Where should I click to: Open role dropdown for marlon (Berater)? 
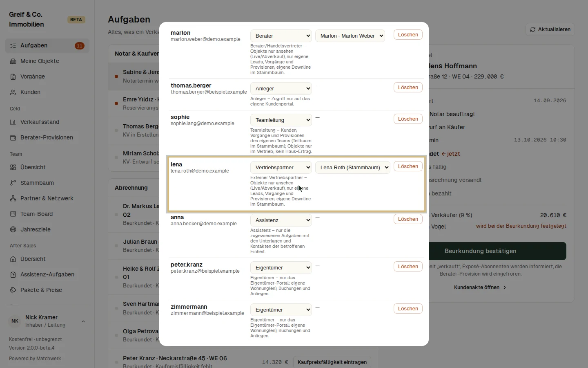[x=281, y=36]
